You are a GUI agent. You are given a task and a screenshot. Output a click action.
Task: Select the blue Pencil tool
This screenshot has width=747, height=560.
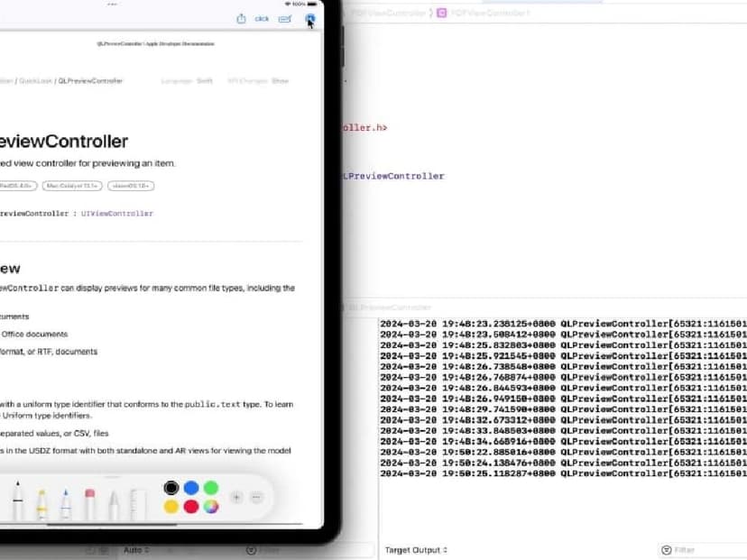(66, 504)
